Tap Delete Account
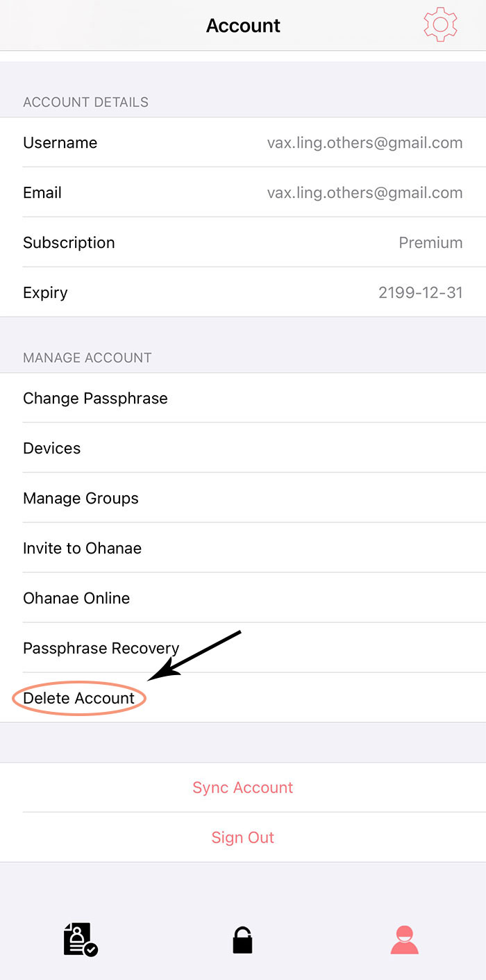The height and width of the screenshot is (980, 486). tap(243, 698)
